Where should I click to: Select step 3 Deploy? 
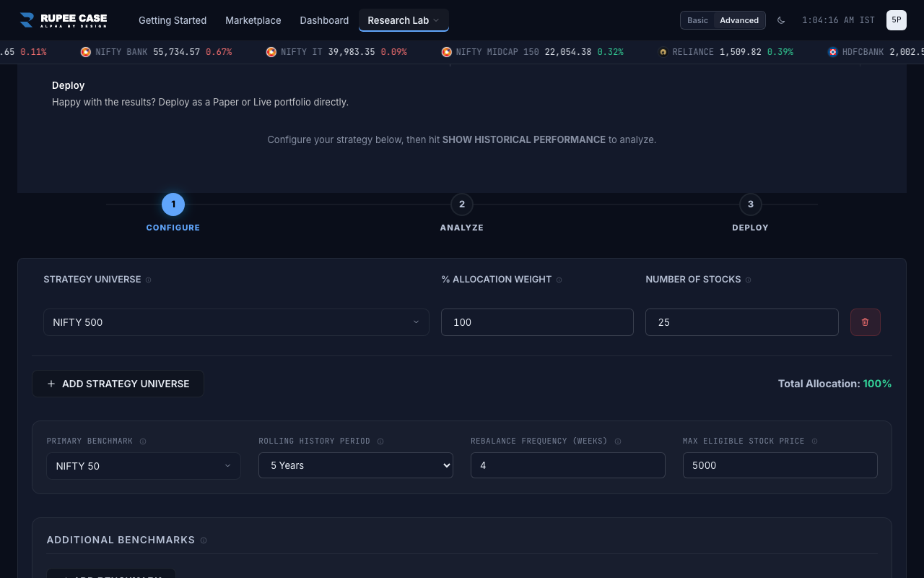(751, 204)
